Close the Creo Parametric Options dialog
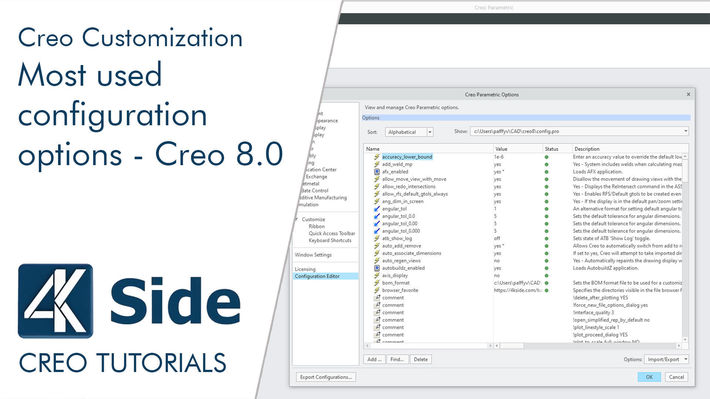 point(688,94)
